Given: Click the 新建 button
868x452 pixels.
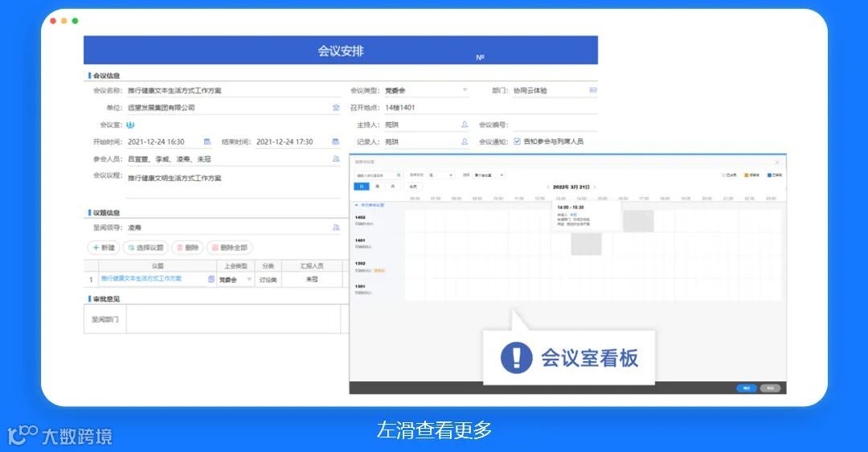Looking at the screenshot, I should (x=104, y=248).
